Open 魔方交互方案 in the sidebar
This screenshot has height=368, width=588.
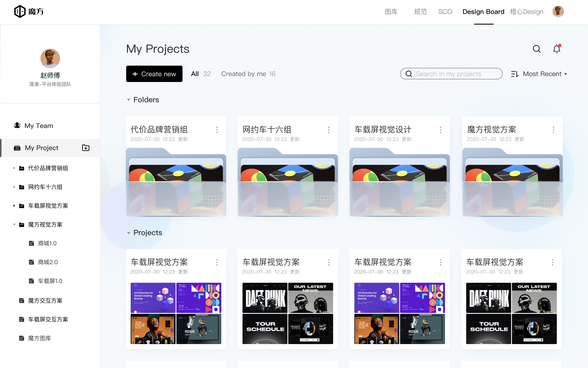45,301
